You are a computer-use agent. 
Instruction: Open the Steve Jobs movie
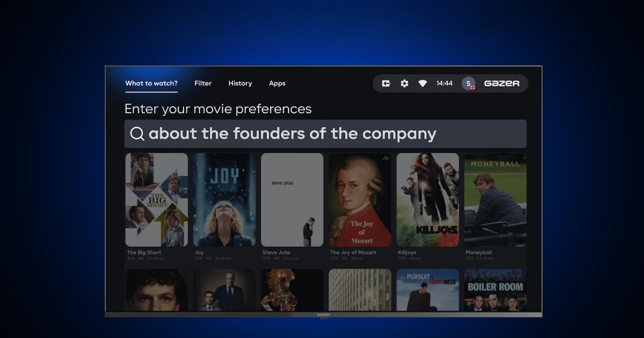click(291, 200)
